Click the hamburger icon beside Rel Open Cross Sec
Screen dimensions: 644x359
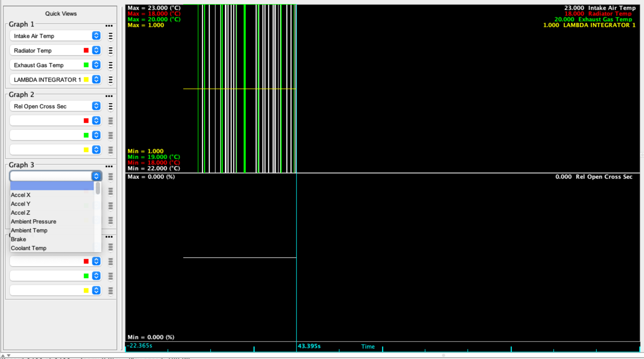point(111,106)
